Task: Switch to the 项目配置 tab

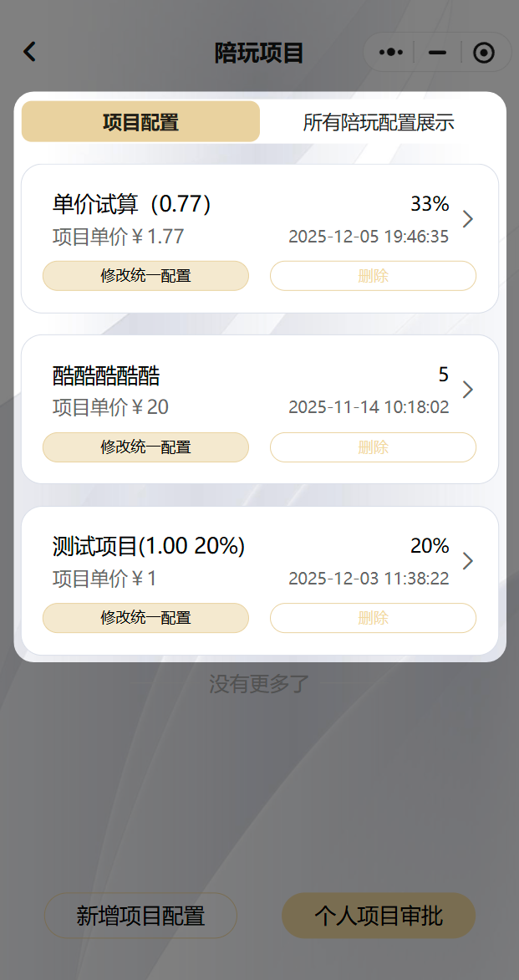Action: pyautogui.click(x=140, y=121)
